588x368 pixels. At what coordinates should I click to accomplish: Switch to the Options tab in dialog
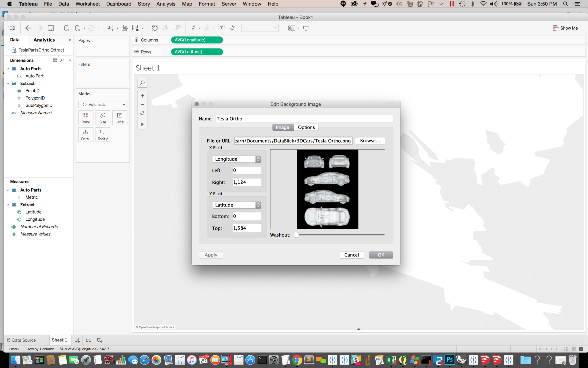(306, 127)
